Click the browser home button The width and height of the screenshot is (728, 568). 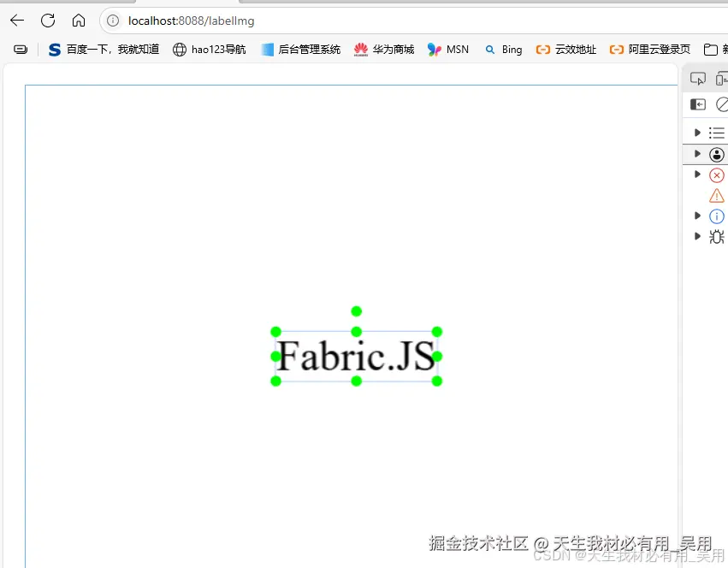click(78, 21)
